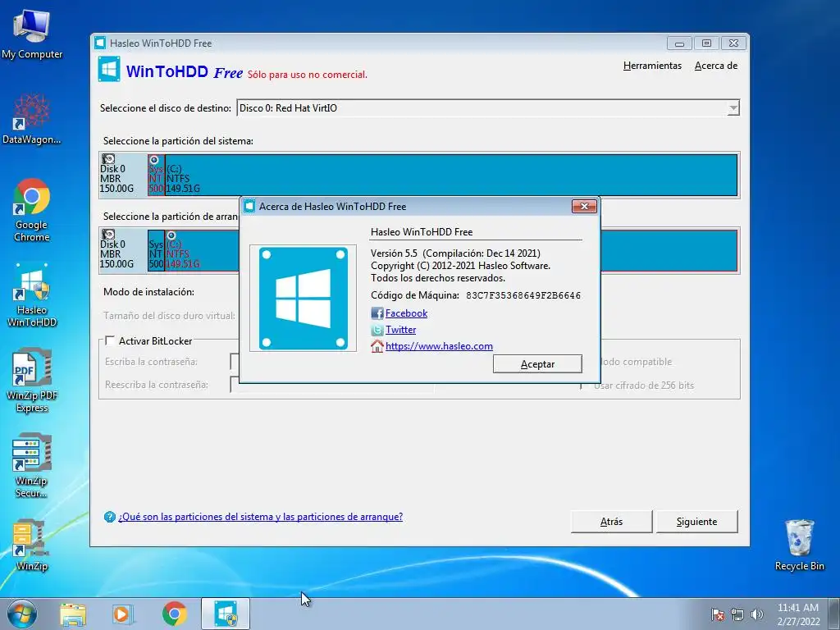Open the Action Center flag icon

click(x=718, y=614)
